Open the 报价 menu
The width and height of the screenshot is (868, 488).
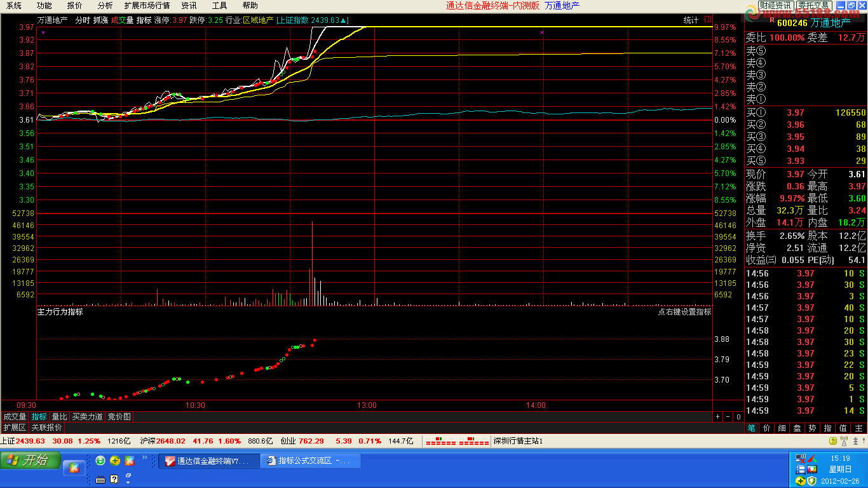tap(74, 6)
